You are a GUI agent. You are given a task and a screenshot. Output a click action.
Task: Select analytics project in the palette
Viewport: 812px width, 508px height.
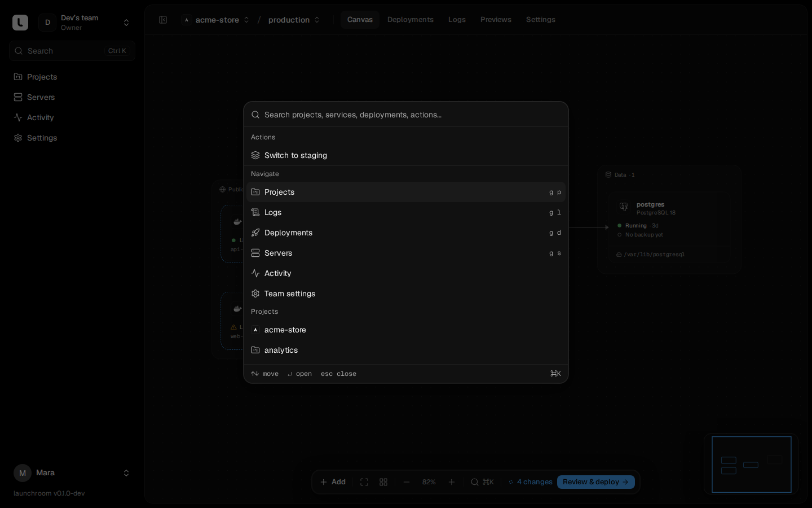point(406,350)
